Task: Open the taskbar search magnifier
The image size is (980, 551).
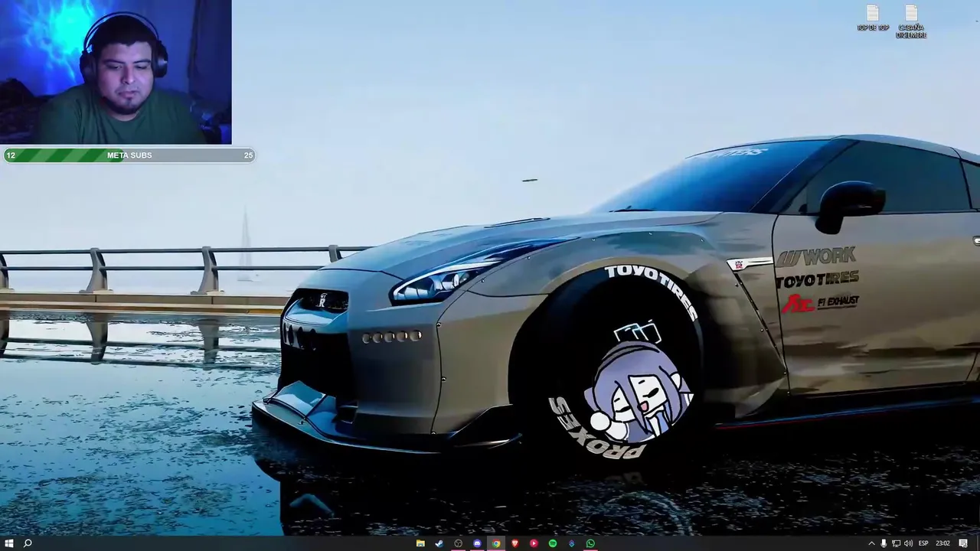Action: [28, 543]
